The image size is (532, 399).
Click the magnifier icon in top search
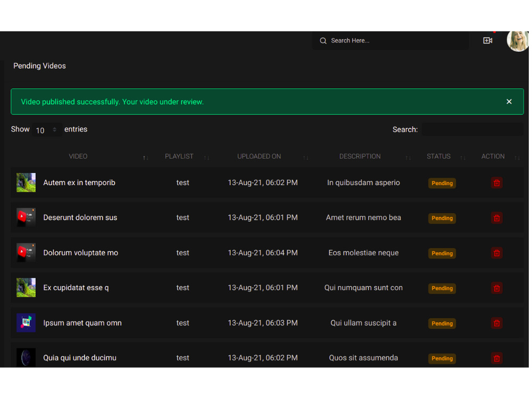click(323, 41)
